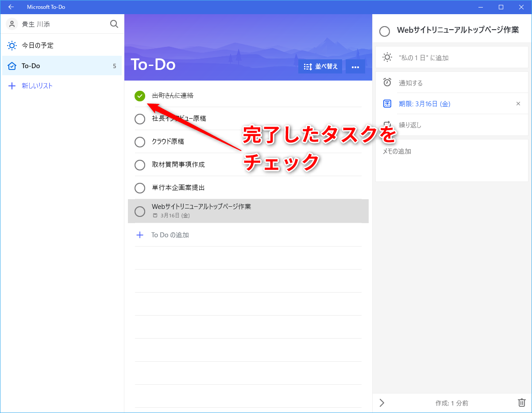Select the To-Do list in sidebar
Screen dimensions: 532x413
[x=62, y=66]
